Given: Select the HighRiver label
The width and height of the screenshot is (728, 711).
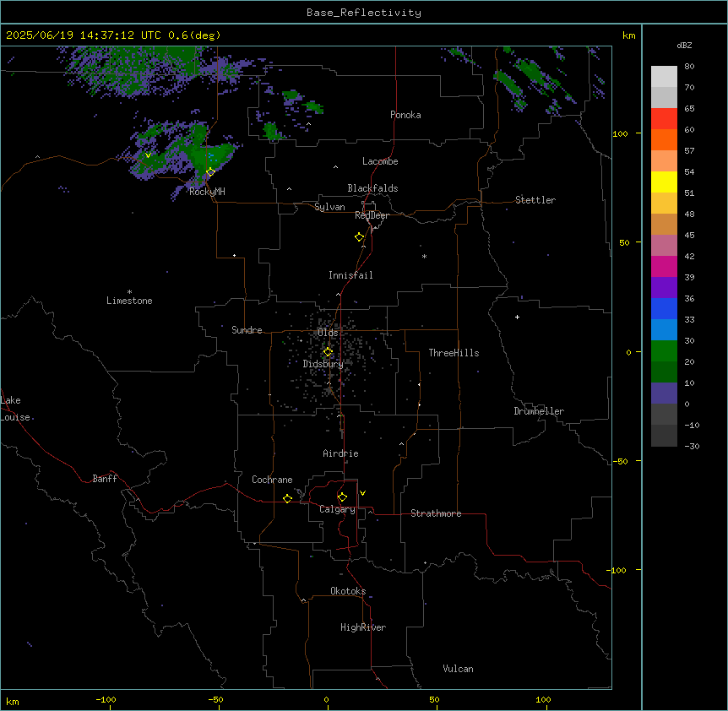Looking at the screenshot, I should 363,627.
